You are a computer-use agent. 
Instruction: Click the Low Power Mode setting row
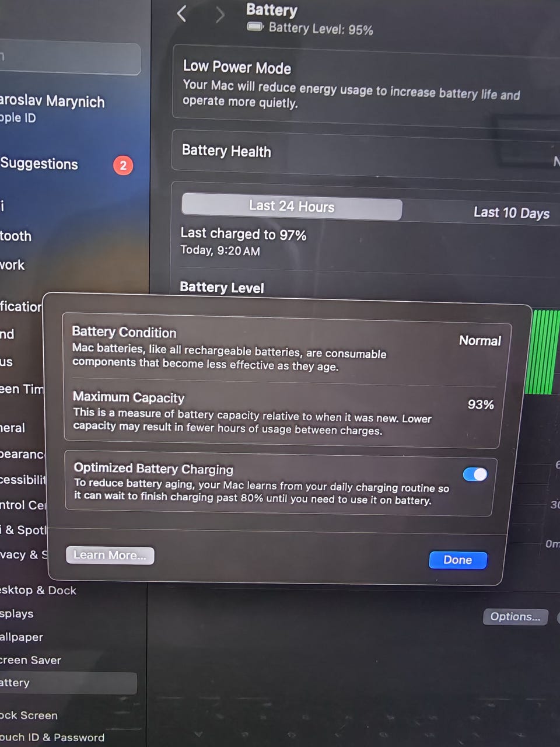point(366,84)
